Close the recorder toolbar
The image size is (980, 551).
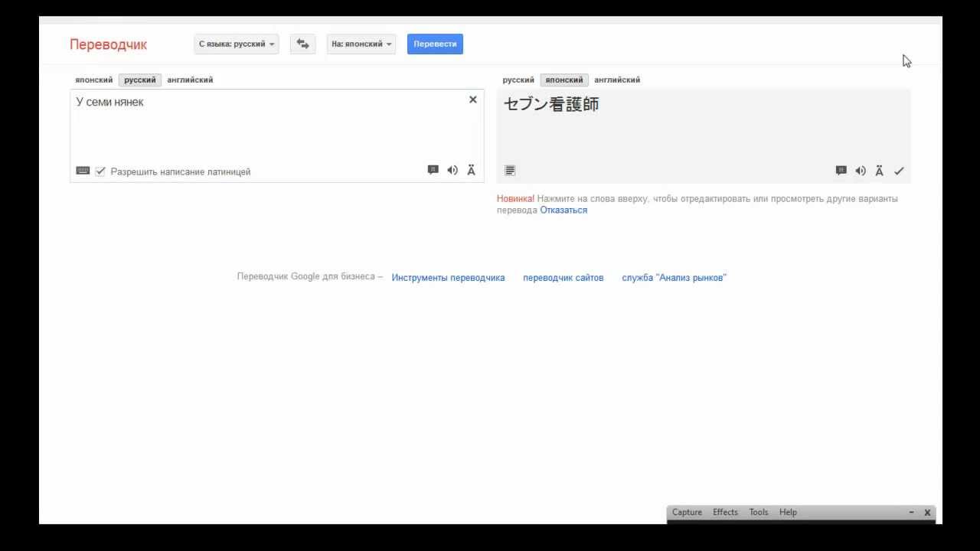tap(927, 512)
